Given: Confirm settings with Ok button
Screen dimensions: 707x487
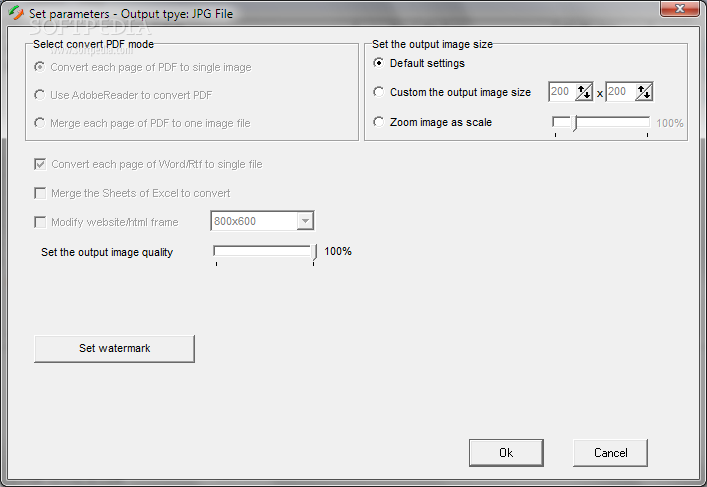Looking at the screenshot, I should pos(506,453).
